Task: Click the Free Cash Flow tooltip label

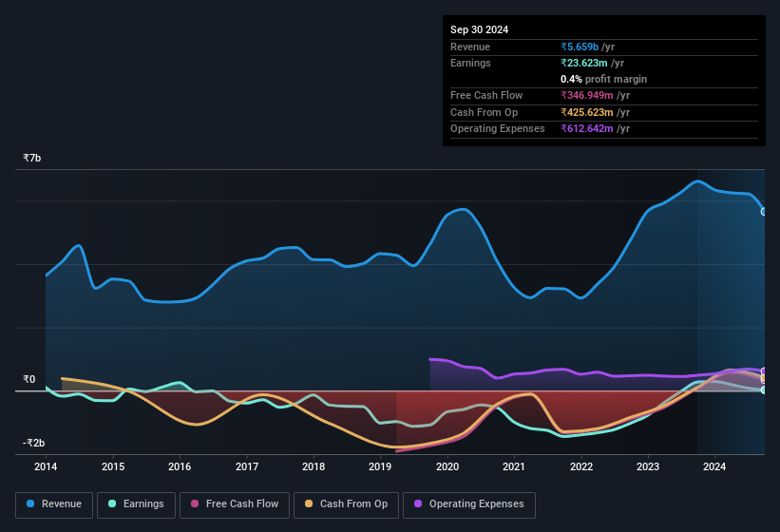Action: click(x=486, y=95)
